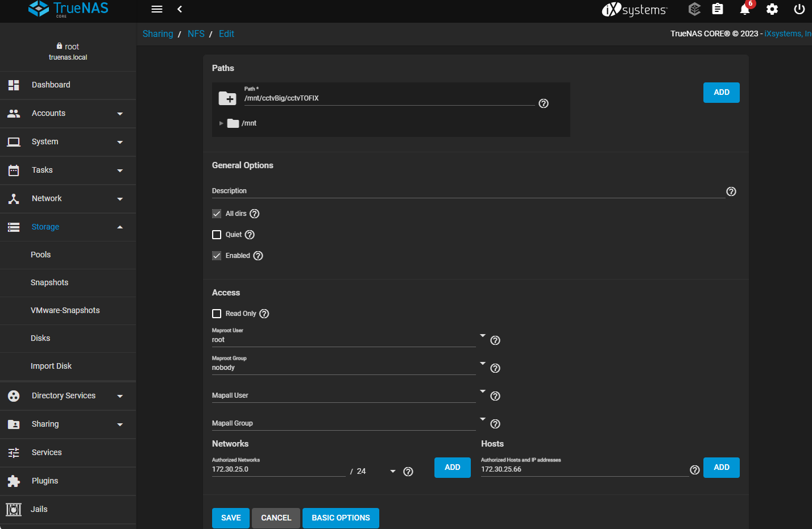The image size is (812, 529).
Task: Show help for Quiet option
Action: (x=250, y=235)
